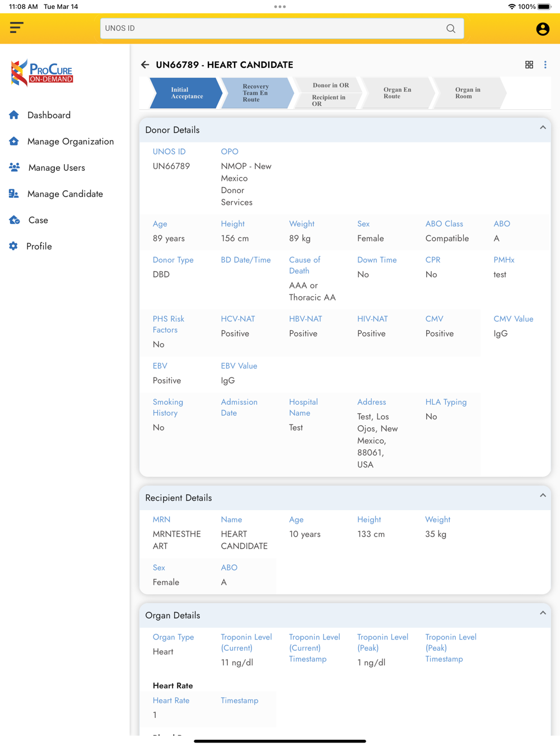Collapse the Donor Details section

pyautogui.click(x=543, y=128)
